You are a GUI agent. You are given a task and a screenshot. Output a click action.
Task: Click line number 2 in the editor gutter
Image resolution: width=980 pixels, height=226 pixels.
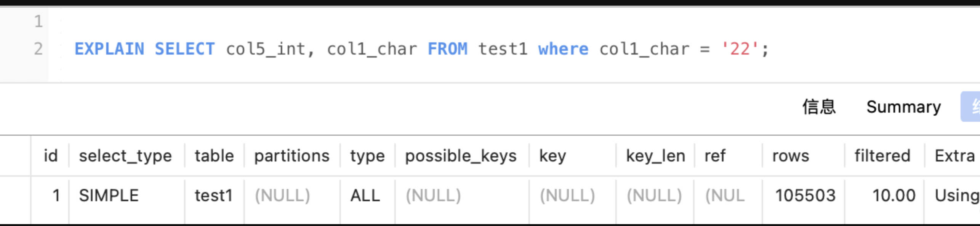[x=38, y=49]
